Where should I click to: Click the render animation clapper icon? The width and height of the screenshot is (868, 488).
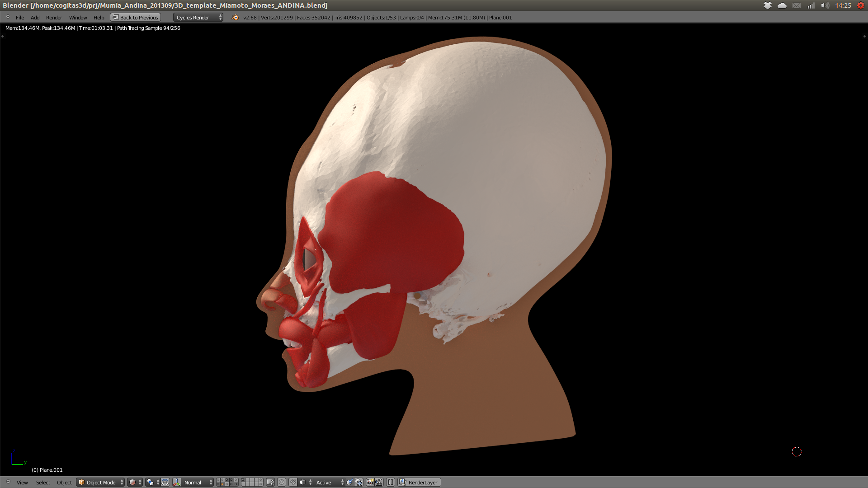379,483
